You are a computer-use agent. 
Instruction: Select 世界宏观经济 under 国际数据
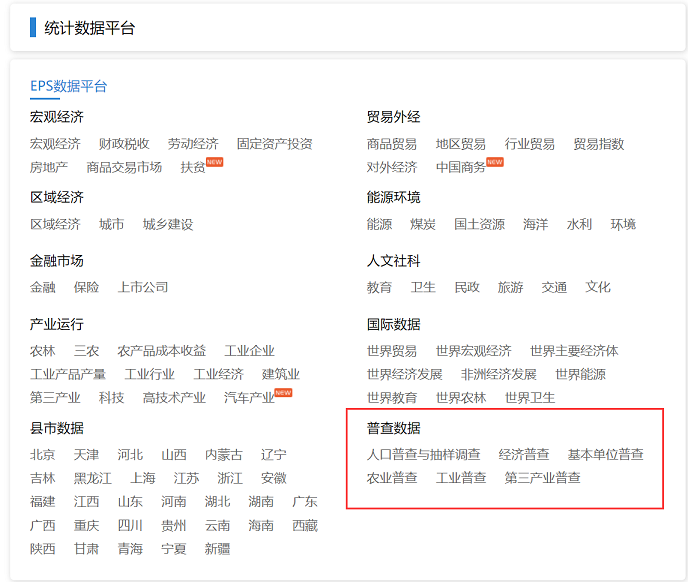click(x=473, y=351)
